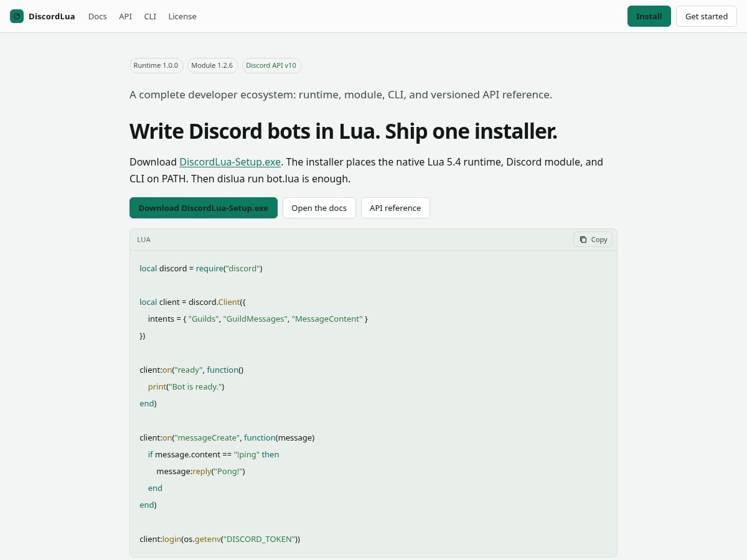Click the DiscordLua brand name
This screenshot has height=560, width=747.
(52, 16)
